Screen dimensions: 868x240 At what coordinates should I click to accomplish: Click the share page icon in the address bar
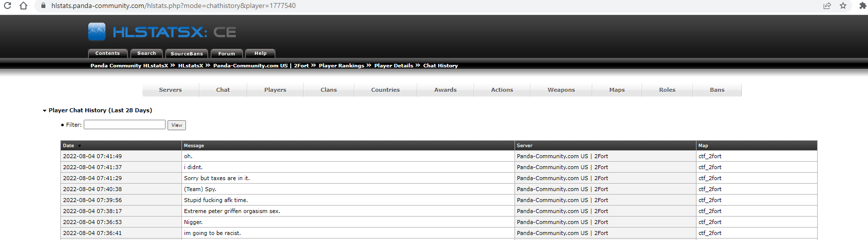[827, 6]
